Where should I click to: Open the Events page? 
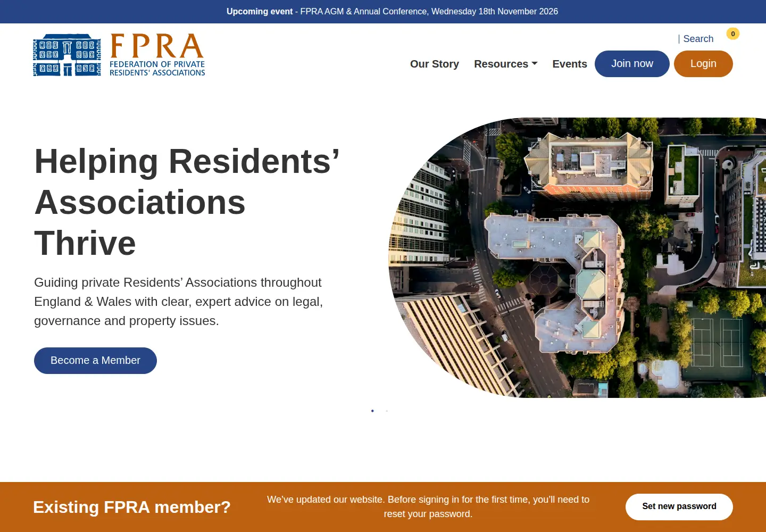[570, 64]
